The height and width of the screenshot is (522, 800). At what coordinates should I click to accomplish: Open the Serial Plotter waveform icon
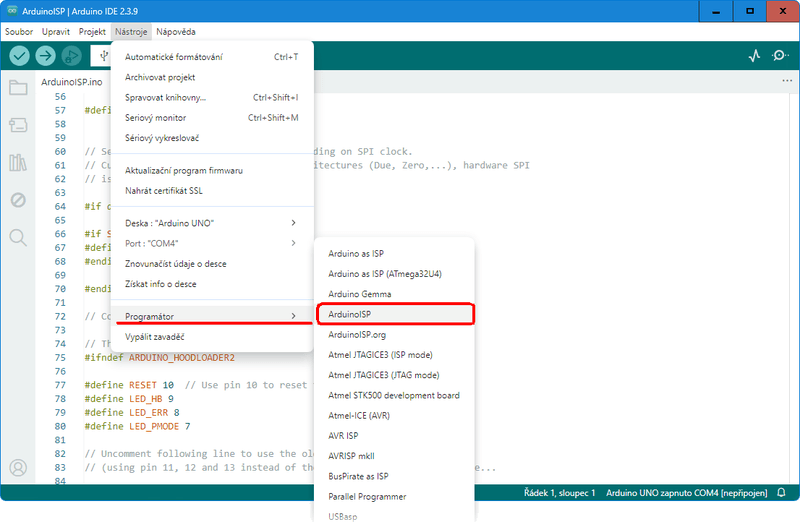755,56
